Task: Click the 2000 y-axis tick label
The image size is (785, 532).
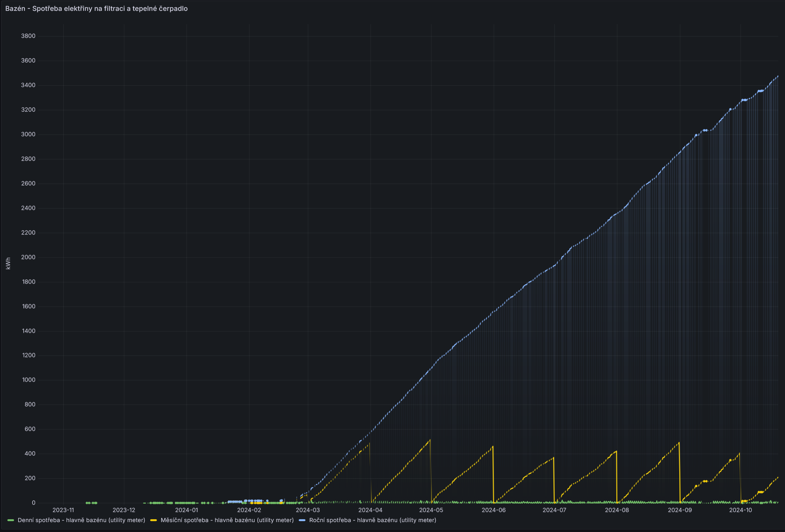Action: click(28, 257)
